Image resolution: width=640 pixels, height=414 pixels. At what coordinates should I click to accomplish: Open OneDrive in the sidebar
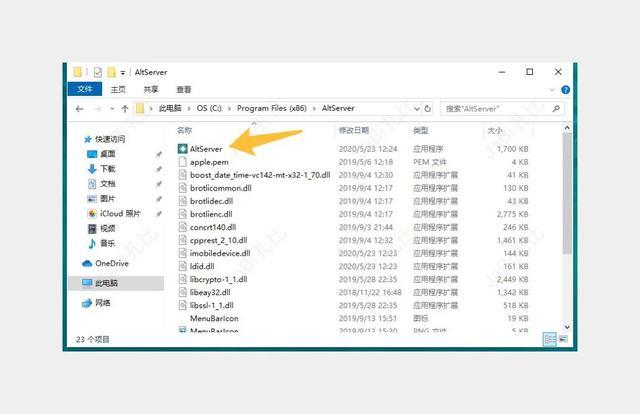point(106,264)
